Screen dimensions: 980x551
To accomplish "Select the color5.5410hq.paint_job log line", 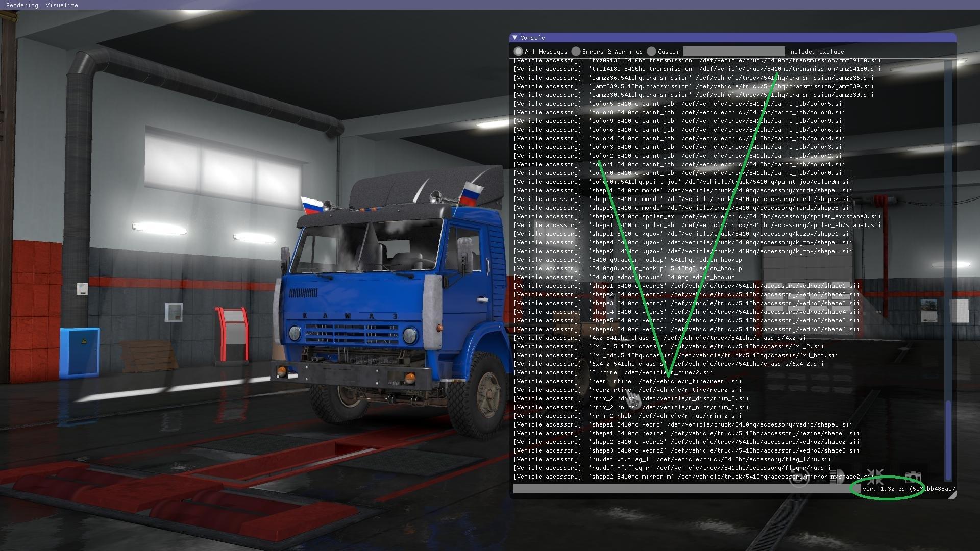I will 679,104.
